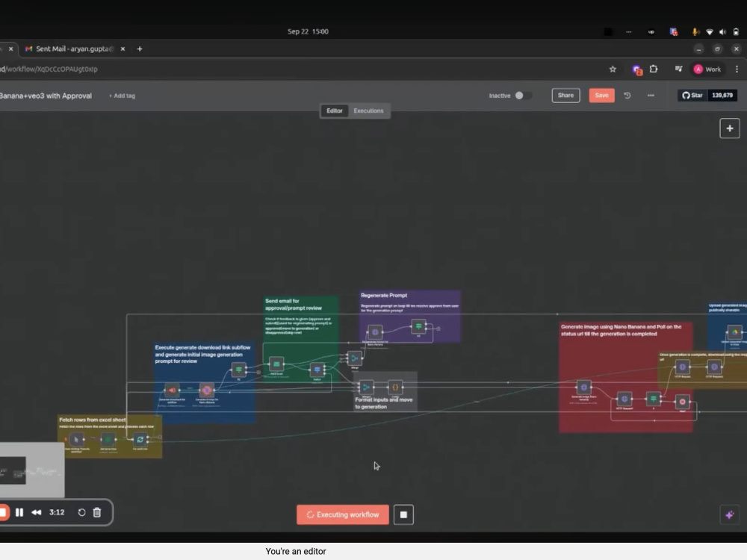Open the manual Execute workflow trigger node

(x=76, y=440)
